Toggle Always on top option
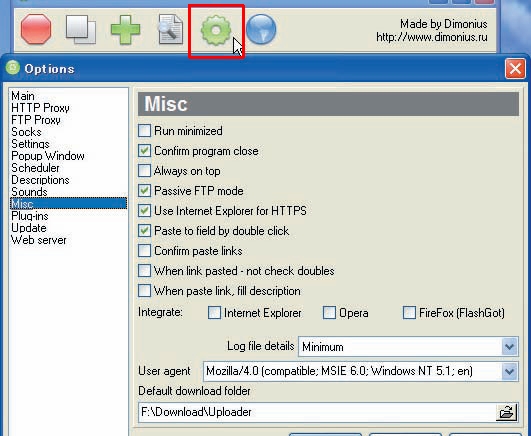 tap(145, 170)
